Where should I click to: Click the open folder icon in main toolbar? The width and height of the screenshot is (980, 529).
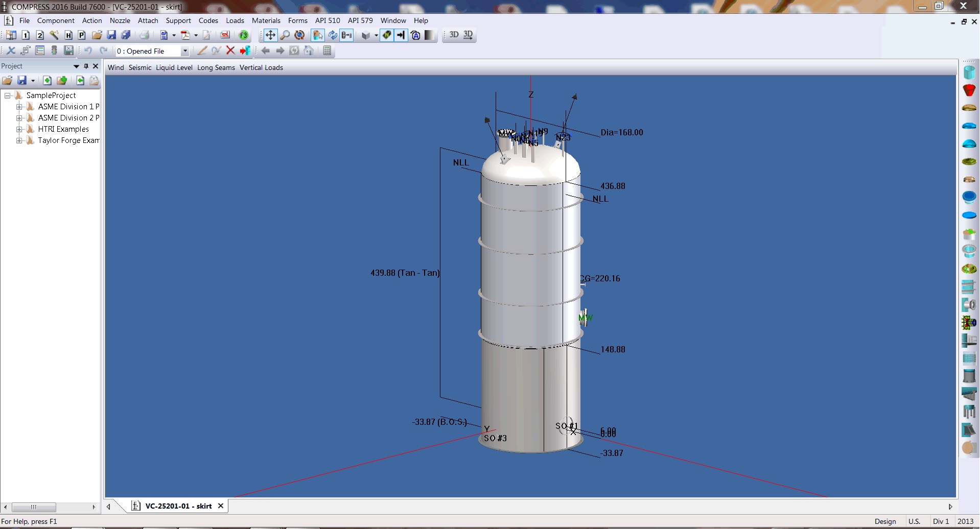click(97, 35)
